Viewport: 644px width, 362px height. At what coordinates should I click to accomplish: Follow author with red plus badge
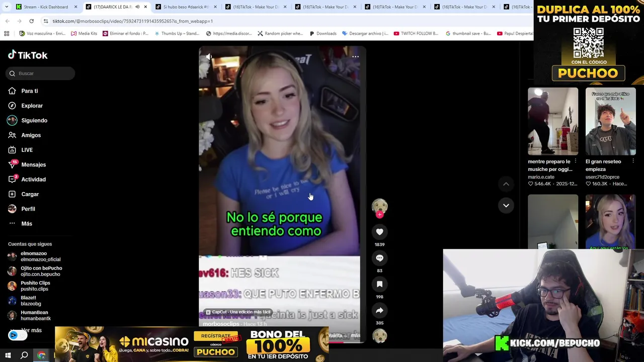click(379, 215)
